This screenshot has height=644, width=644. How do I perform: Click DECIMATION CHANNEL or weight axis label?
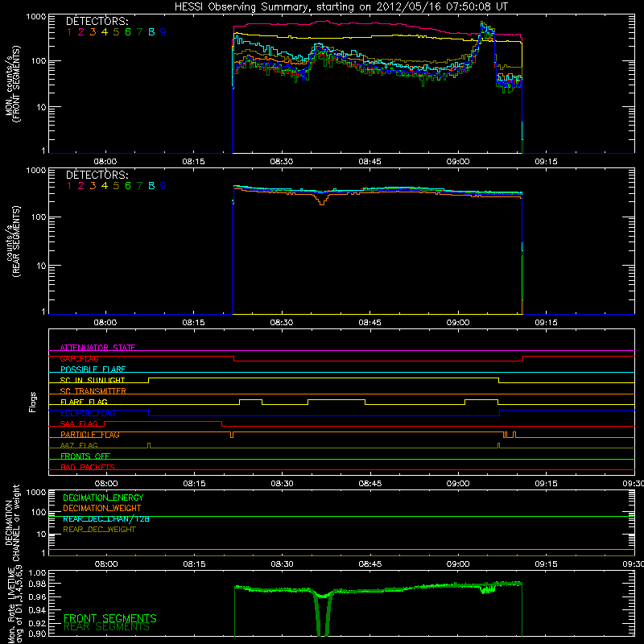click(13, 522)
